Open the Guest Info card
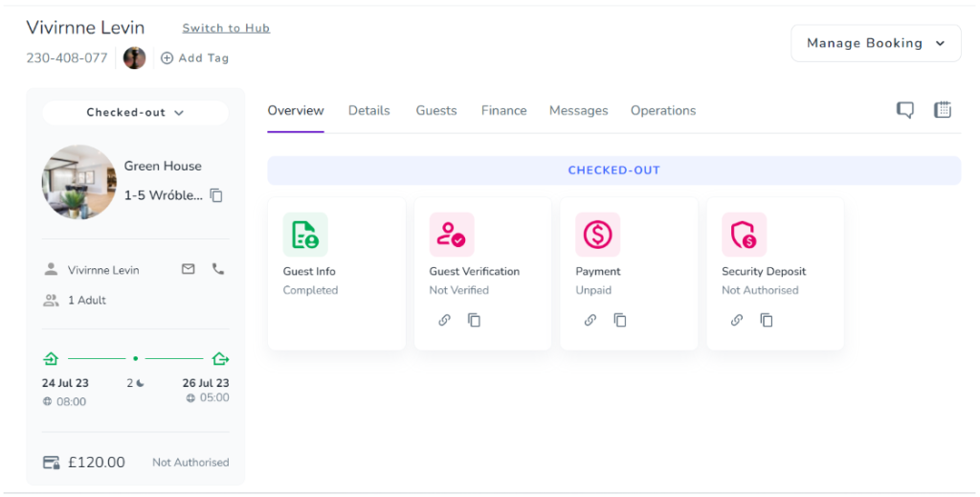The image size is (980, 497). pos(336,273)
